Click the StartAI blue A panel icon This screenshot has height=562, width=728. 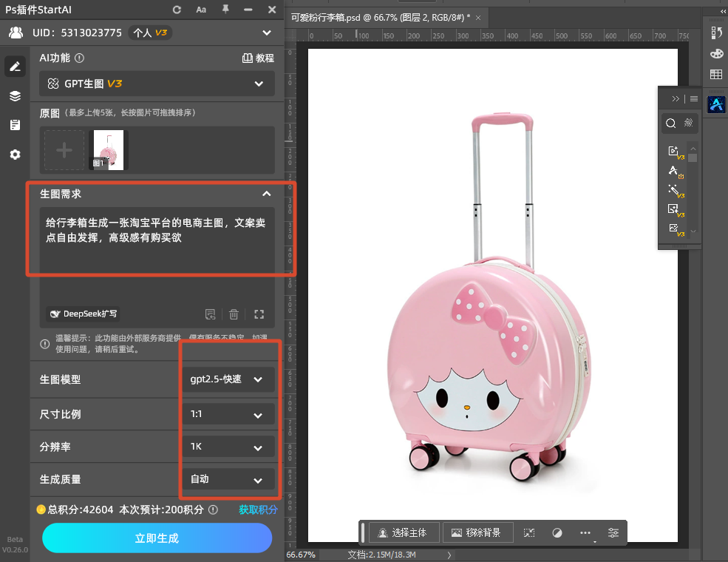(x=716, y=104)
